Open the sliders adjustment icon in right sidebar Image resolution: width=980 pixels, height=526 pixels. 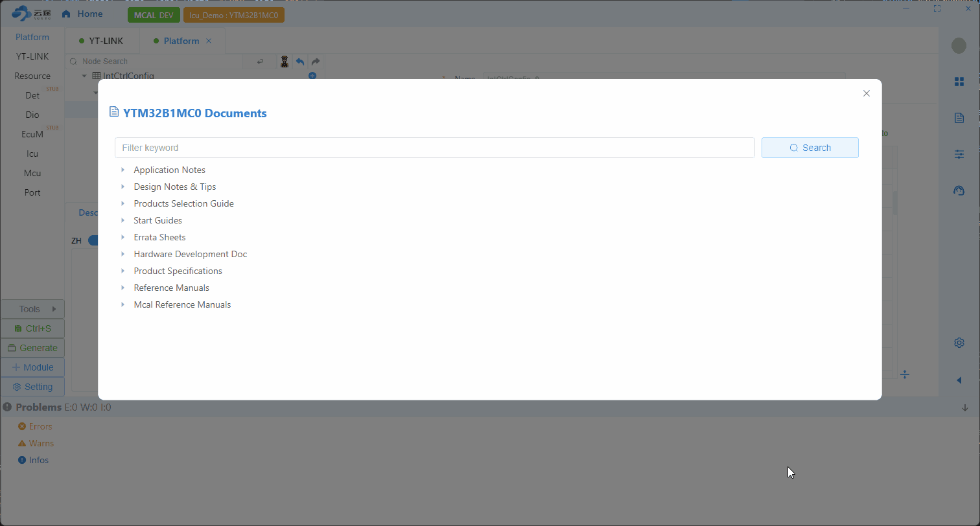click(x=959, y=154)
